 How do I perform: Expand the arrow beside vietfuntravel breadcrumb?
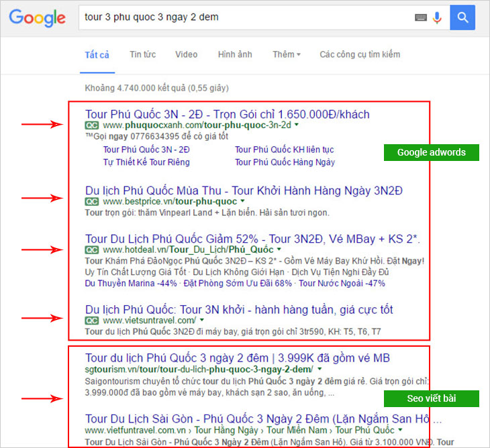[x=400, y=430]
